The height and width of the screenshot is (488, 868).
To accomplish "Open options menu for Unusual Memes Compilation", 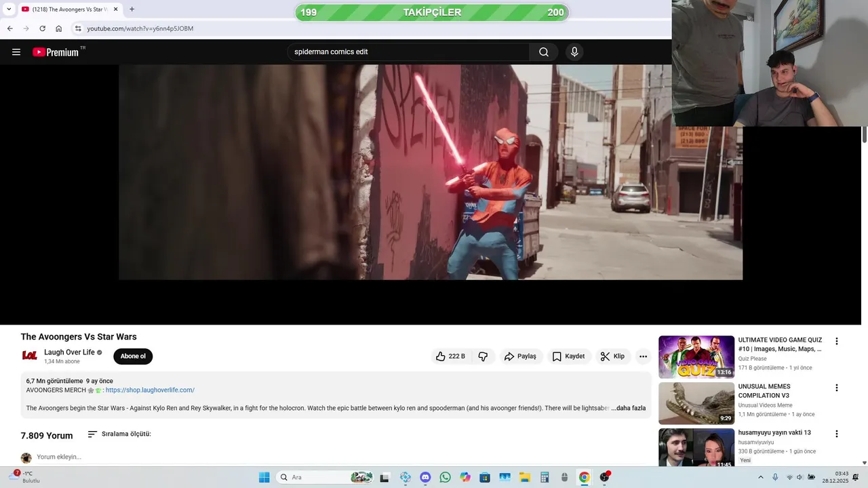I will (836, 388).
